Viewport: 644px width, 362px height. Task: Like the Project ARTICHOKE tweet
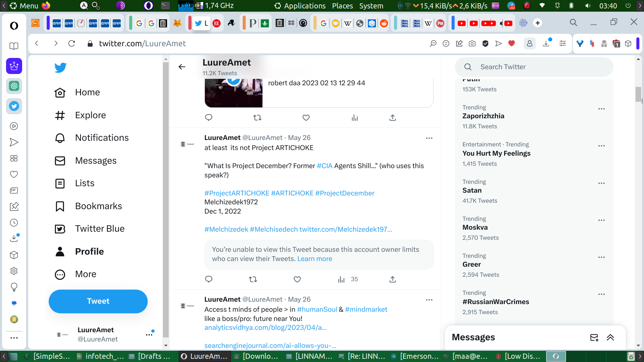tap(297, 280)
